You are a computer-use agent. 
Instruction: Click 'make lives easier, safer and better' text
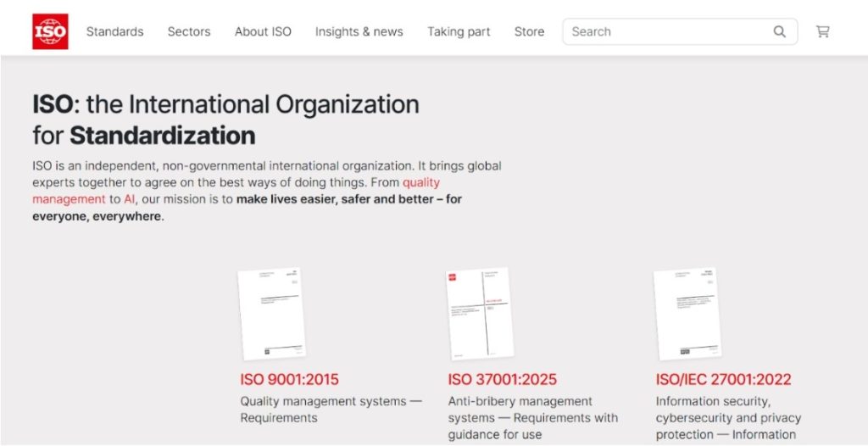(x=336, y=199)
